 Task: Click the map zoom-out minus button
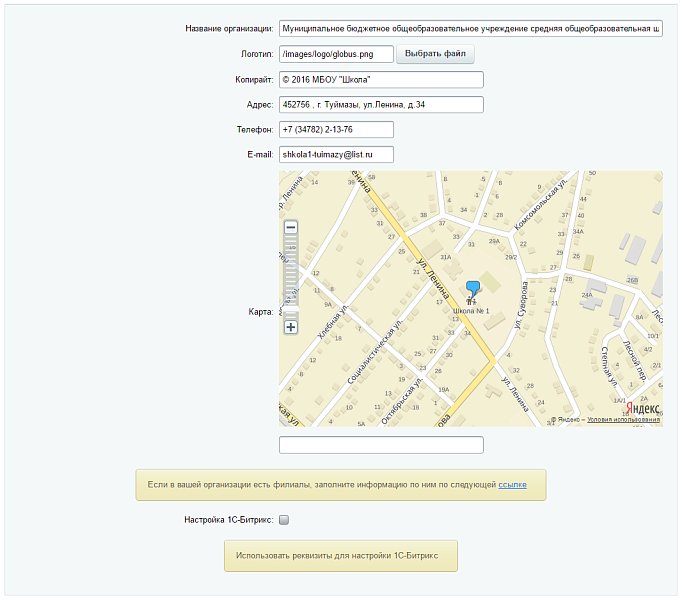[291, 228]
